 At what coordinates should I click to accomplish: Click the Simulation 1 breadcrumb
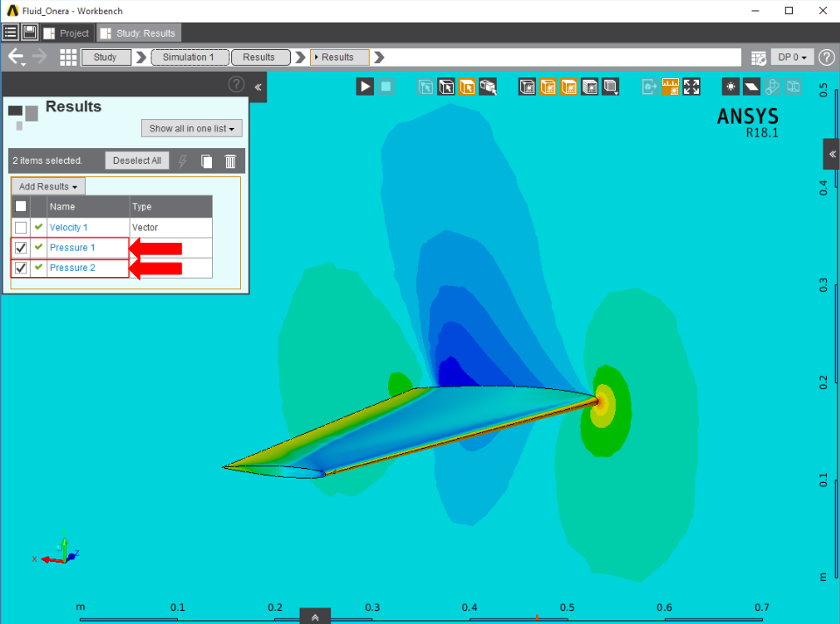[190, 57]
